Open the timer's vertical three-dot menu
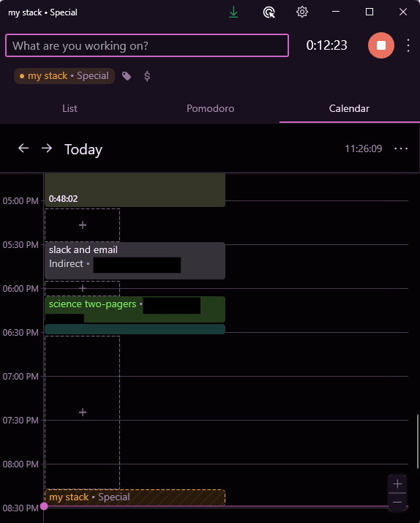 pos(408,45)
